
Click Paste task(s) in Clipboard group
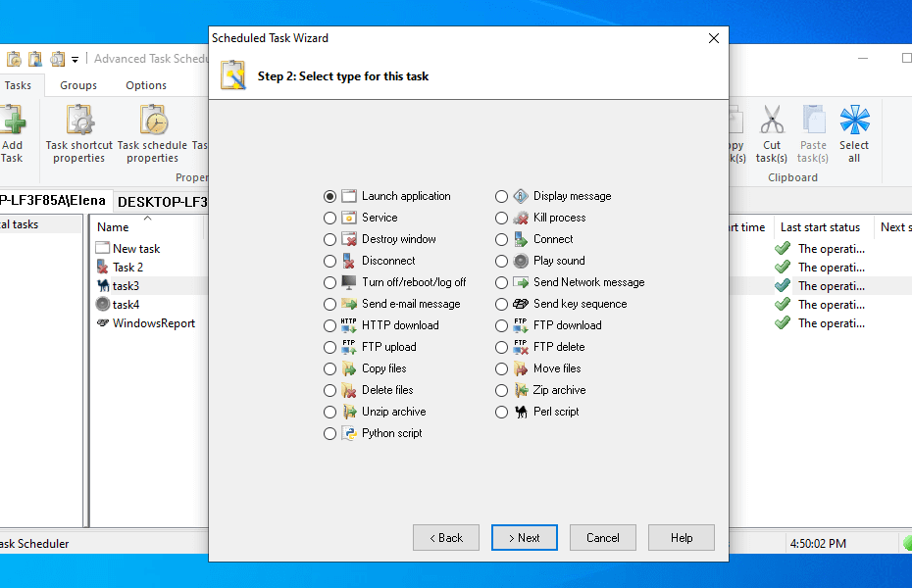(813, 134)
